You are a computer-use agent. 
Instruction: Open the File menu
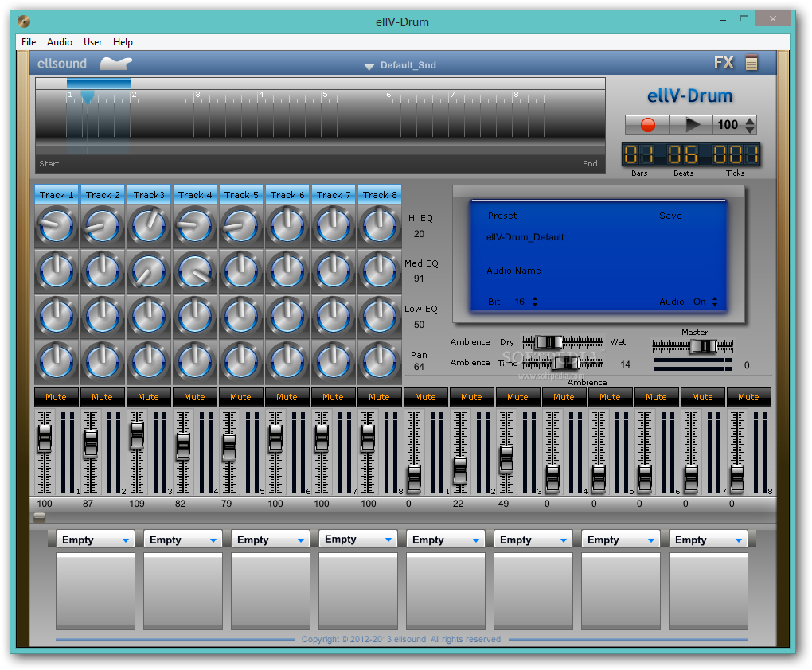[x=29, y=42]
